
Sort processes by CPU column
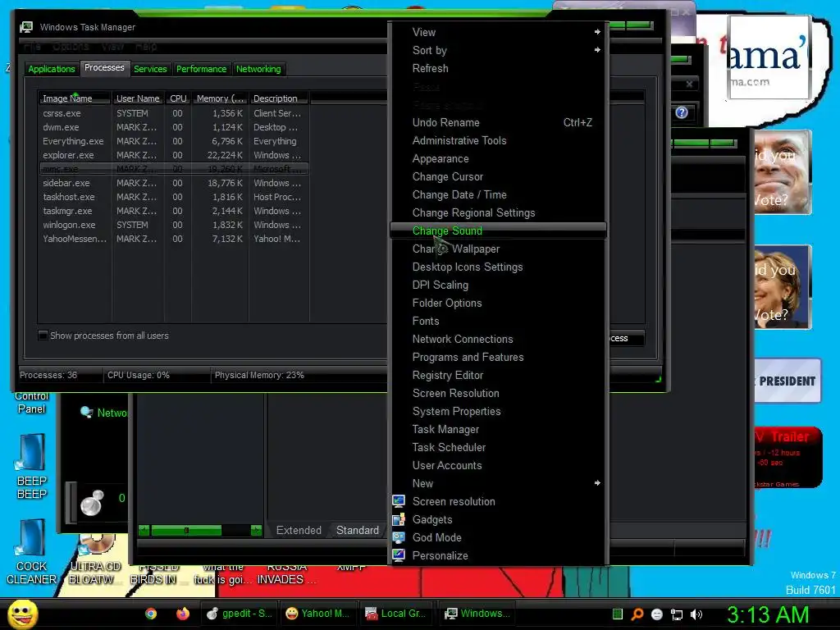[178, 98]
